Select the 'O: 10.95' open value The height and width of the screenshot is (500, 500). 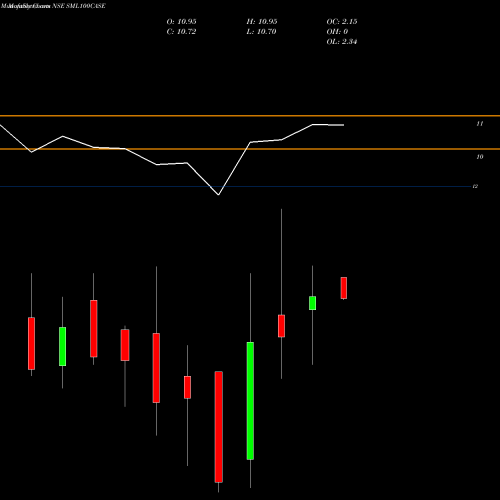[181, 22]
